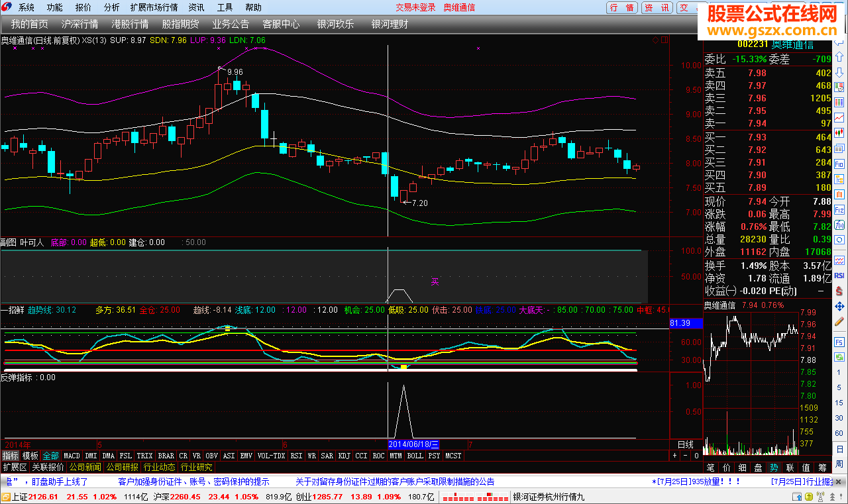
Task: Open the 系统 menu
Action: coord(26,8)
